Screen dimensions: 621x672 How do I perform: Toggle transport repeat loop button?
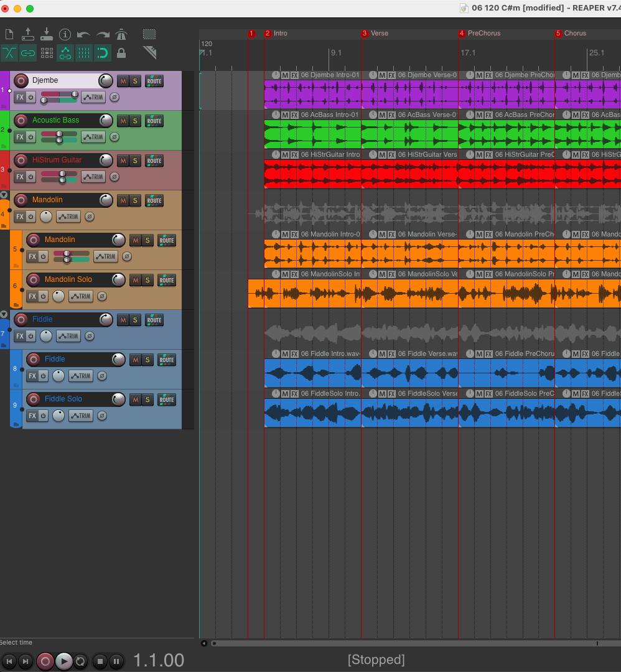click(80, 661)
